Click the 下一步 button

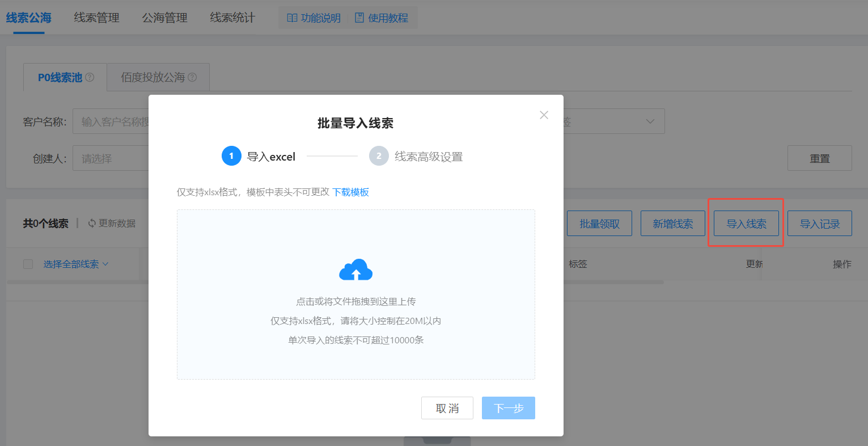pyautogui.click(x=508, y=408)
